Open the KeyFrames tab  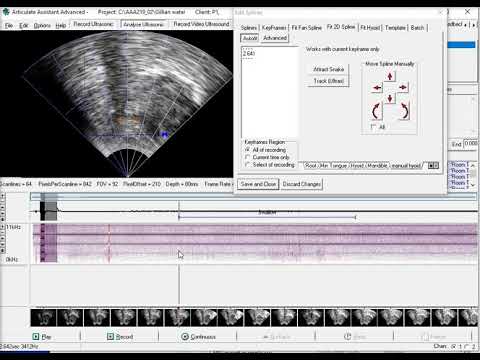pyautogui.click(x=274, y=28)
